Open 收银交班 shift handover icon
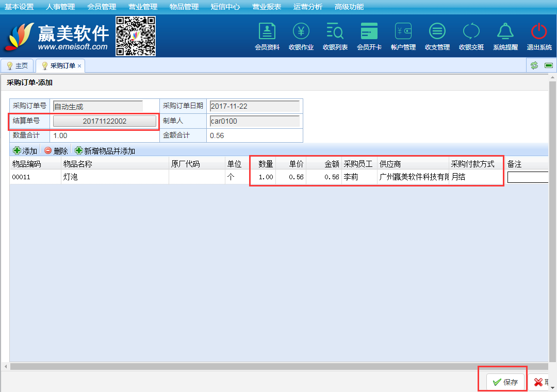The image size is (557, 392). pyautogui.click(x=471, y=32)
